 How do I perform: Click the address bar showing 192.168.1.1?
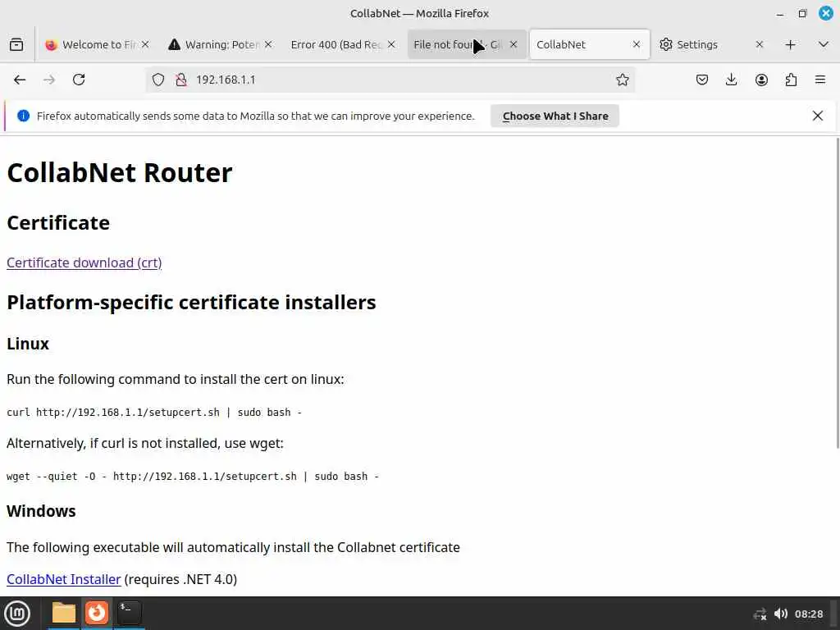[390, 80]
